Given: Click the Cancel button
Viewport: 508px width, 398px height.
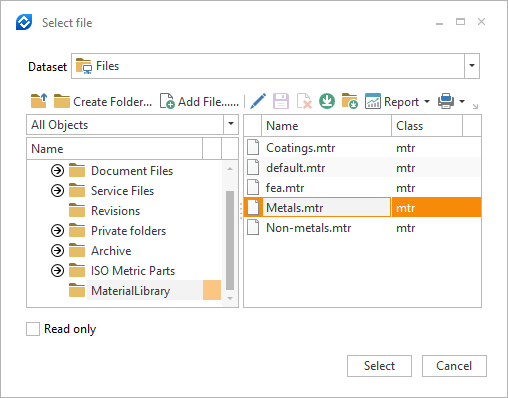Looking at the screenshot, I should click(x=454, y=366).
